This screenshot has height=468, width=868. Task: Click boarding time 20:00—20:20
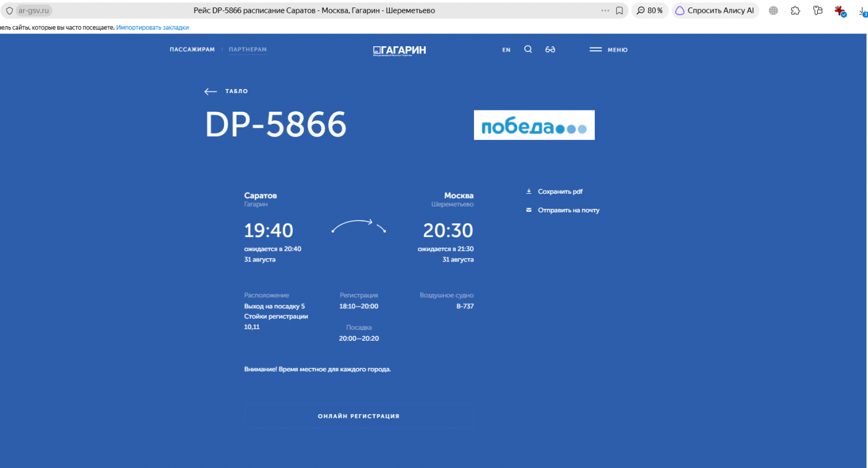[359, 338]
